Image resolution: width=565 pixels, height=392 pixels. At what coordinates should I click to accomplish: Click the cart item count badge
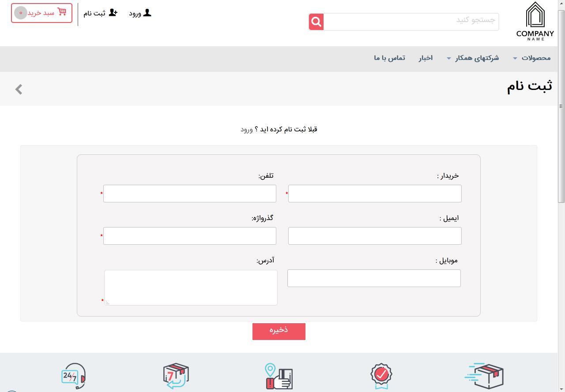(x=21, y=13)
